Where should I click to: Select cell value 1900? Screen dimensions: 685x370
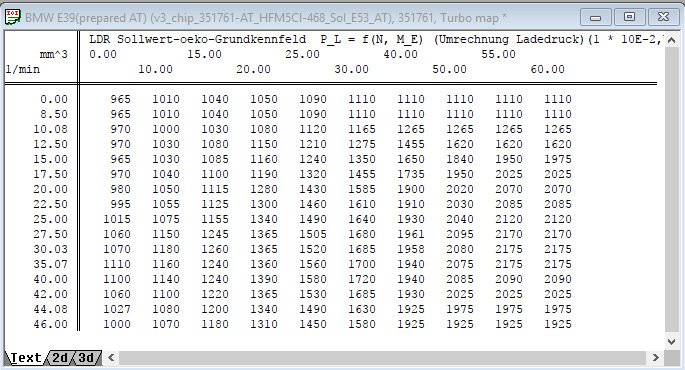(411, 189)
